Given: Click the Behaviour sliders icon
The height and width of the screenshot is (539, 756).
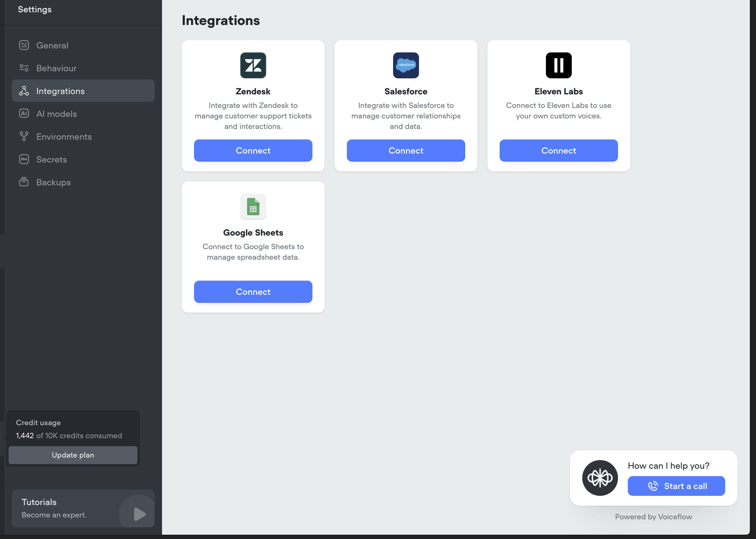Looking at the screenshot, I should pyautogui.click(x=24, y=68).
